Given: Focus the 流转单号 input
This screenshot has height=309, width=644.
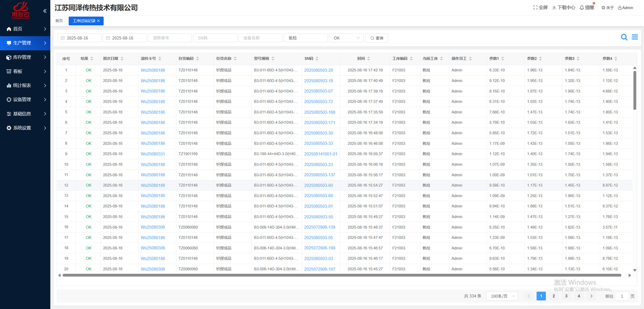Looking at the screenshot, I should coord(170,38).
